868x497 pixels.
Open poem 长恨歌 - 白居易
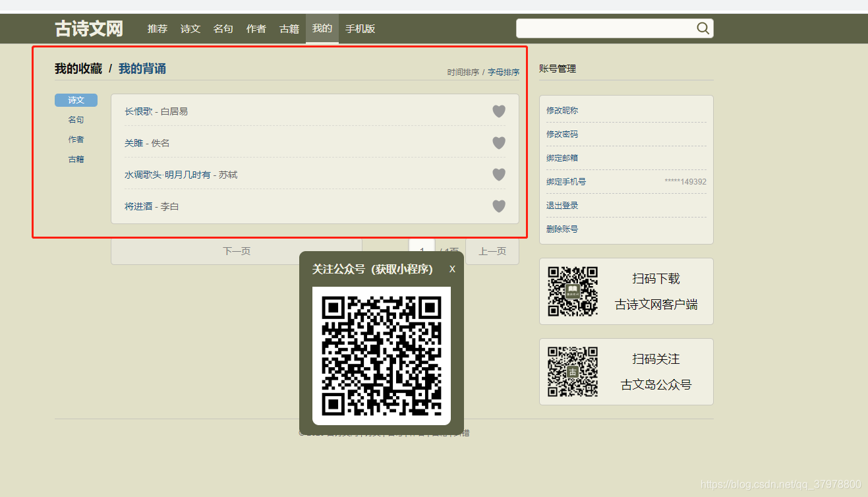pos(156,111)
